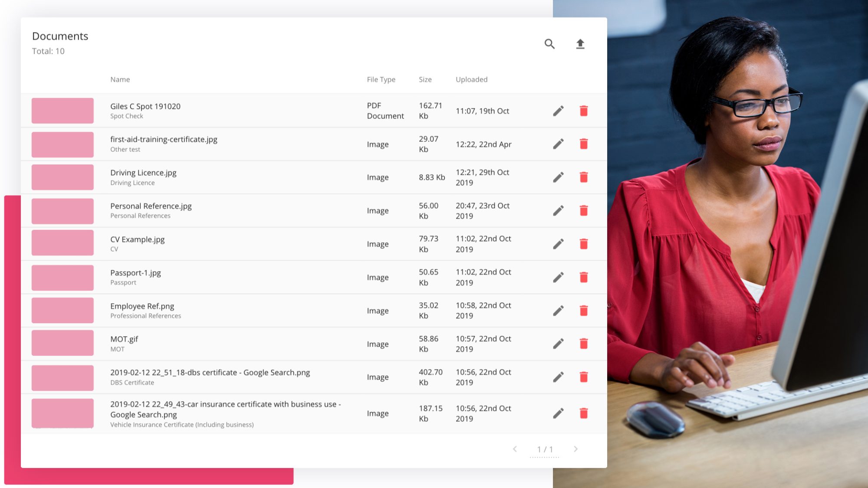
Task: Delete the Giles C Spot 191020 document
Action: click(x=584, y=111)
